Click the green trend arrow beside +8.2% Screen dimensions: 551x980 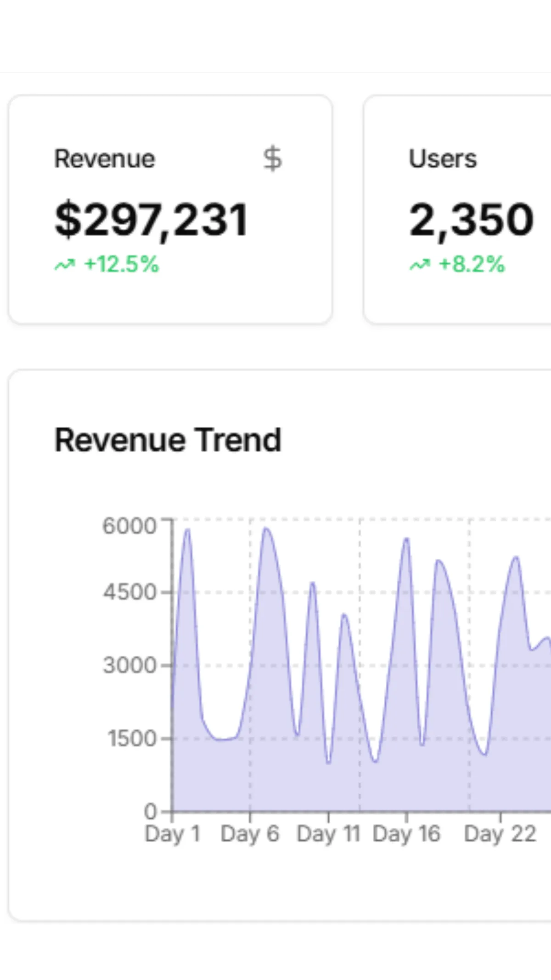[420, 265]
